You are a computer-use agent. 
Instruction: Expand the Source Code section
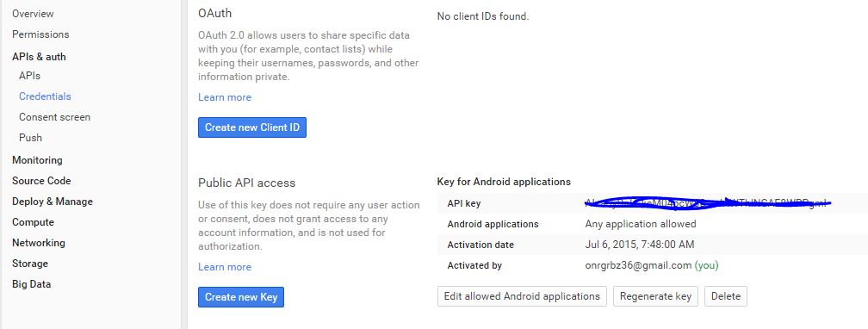point(41,181)
